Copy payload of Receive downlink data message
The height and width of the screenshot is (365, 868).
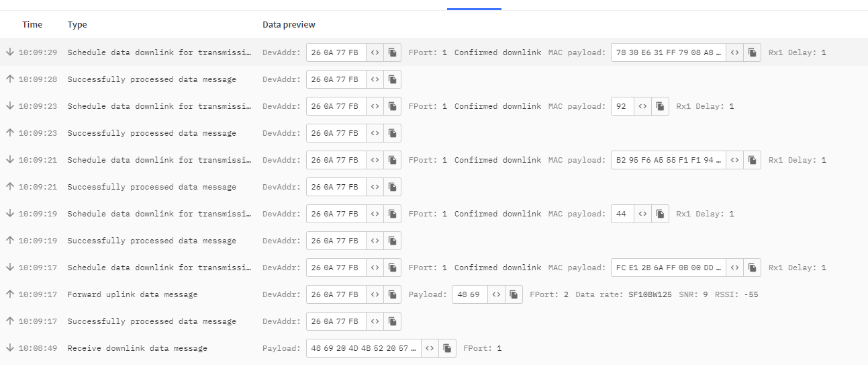[448, 348]
